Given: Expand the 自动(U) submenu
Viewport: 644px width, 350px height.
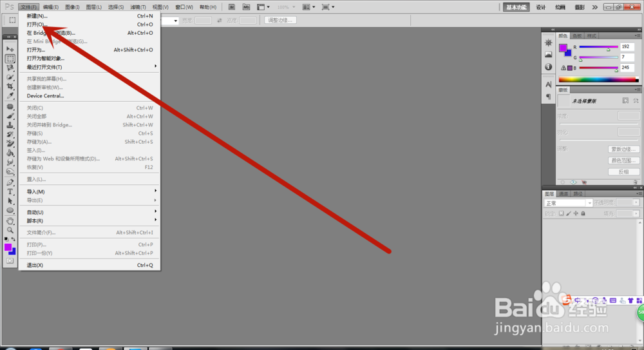Looking at the screenshot, I should tap(90, 212).
